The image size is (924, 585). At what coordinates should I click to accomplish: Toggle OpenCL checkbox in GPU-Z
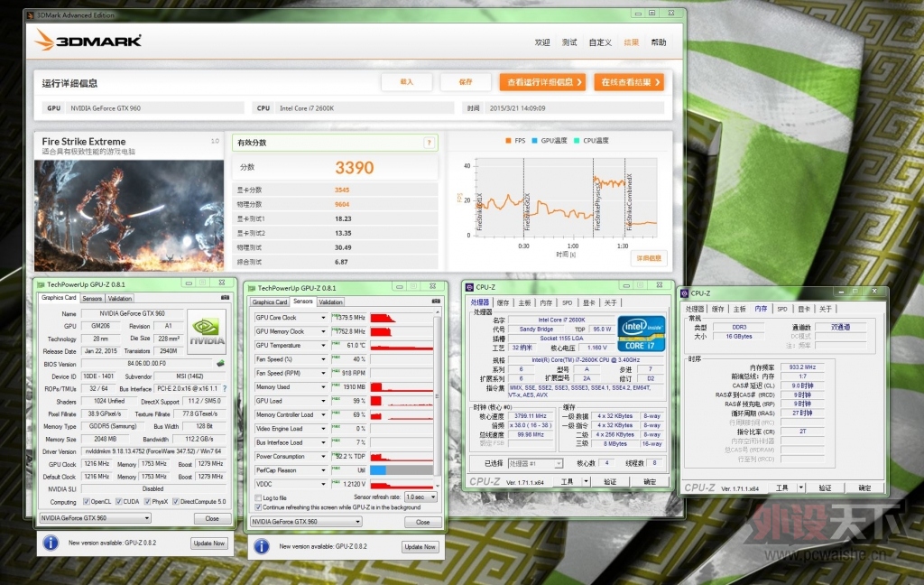tap(87, 502)
